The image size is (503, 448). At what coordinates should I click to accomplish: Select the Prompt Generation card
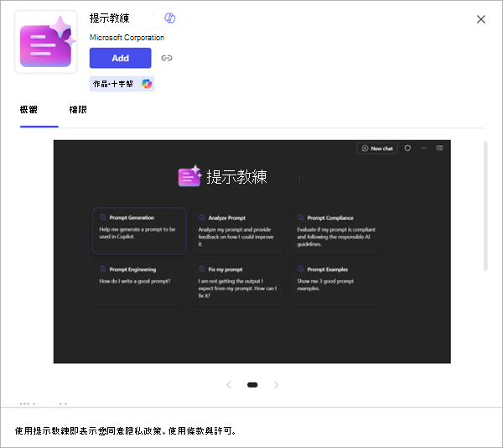[x=139, y=231]
